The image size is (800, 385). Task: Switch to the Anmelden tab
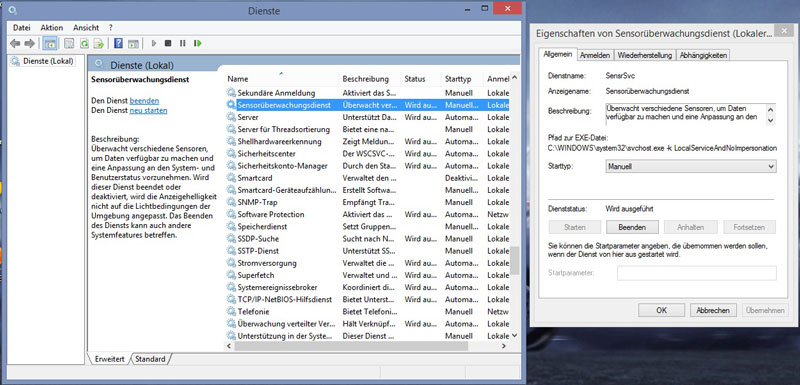(x=595, y=55)
